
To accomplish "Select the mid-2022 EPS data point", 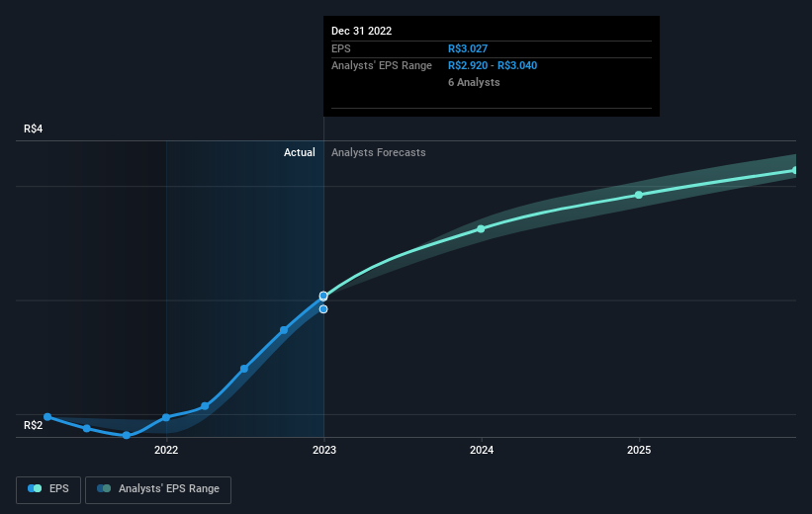I will pyautogui.click(x=244, y=369).
